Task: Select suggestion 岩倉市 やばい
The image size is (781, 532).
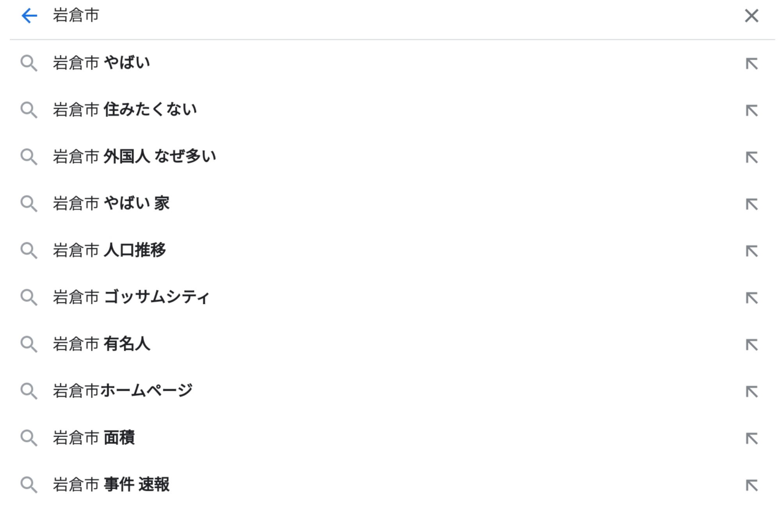Action: [102, 63]
